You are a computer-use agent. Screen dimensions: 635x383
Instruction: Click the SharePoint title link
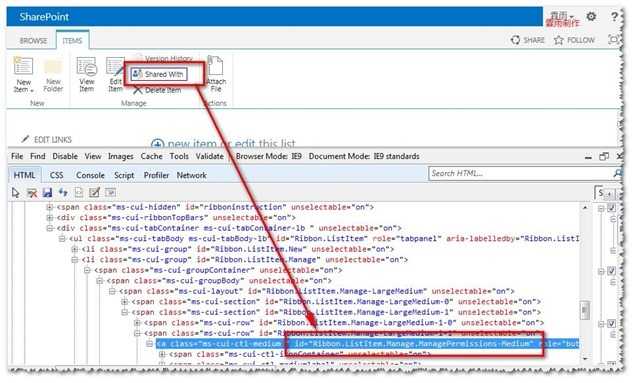click(x=44, y=17)
